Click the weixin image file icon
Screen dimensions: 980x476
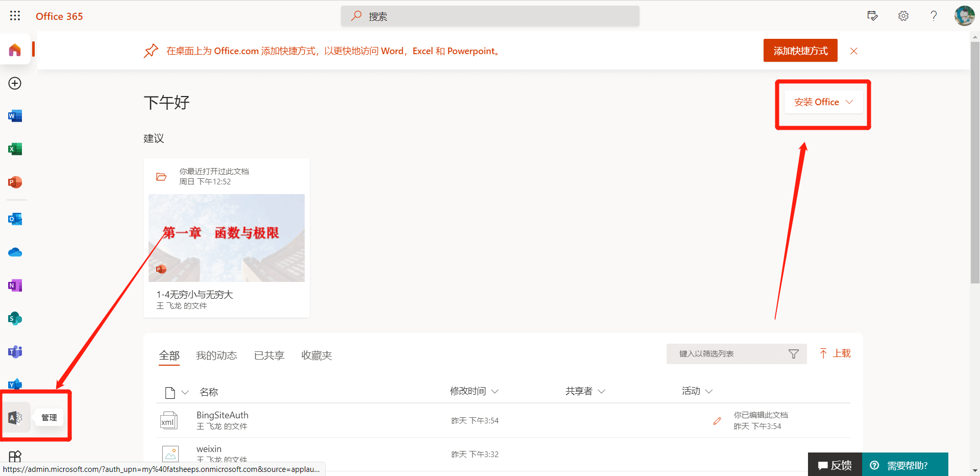170,454
